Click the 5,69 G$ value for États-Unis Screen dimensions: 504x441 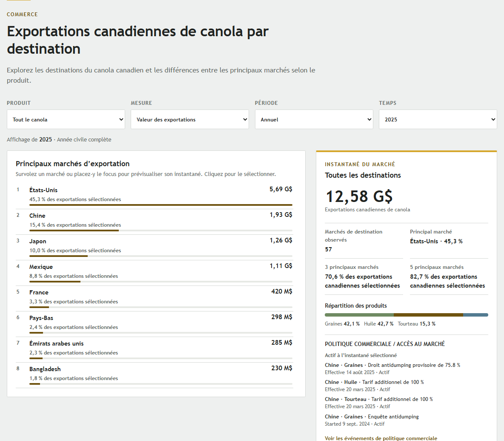click(281, 189)
